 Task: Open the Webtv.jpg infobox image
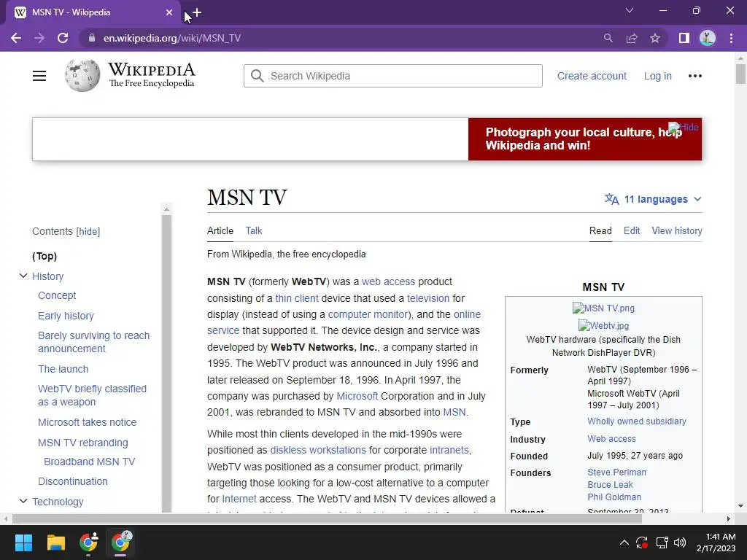603,326
